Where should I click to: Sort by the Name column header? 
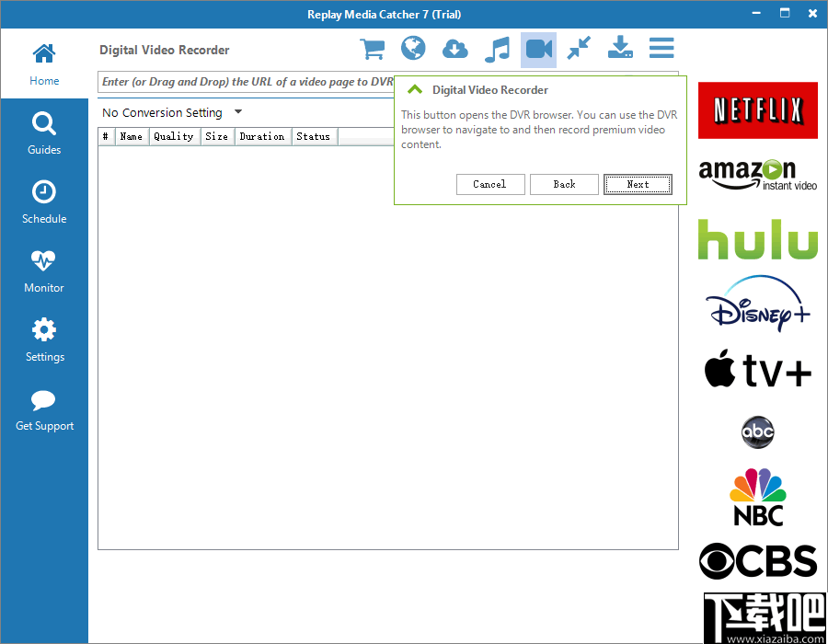pyautogui.click(x=132, y=136)
